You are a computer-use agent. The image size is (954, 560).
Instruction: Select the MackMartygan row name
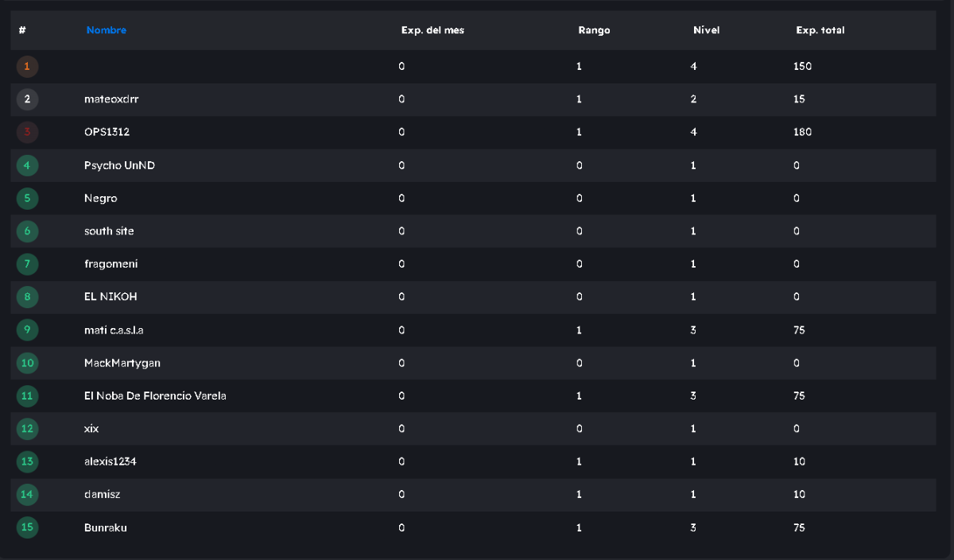122,363
